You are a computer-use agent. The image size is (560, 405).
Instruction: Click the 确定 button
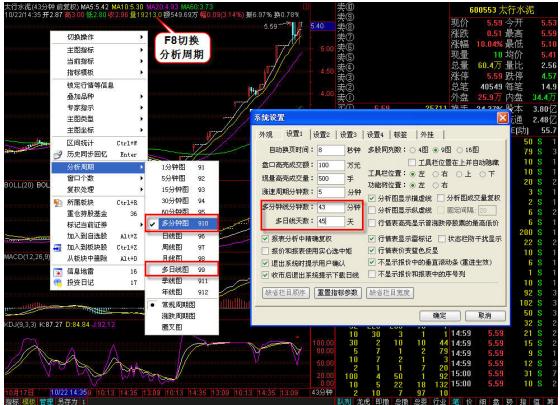439,316
